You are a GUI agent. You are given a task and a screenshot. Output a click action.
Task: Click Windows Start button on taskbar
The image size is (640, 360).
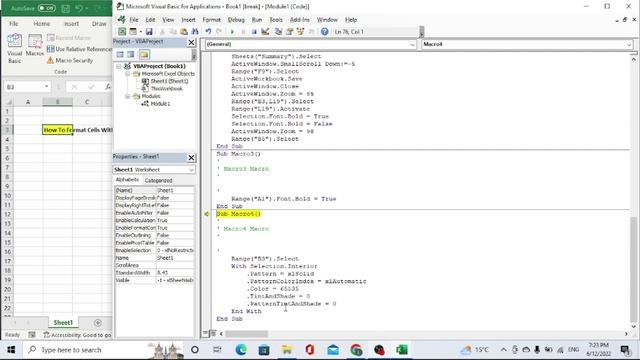coord(11,350)
